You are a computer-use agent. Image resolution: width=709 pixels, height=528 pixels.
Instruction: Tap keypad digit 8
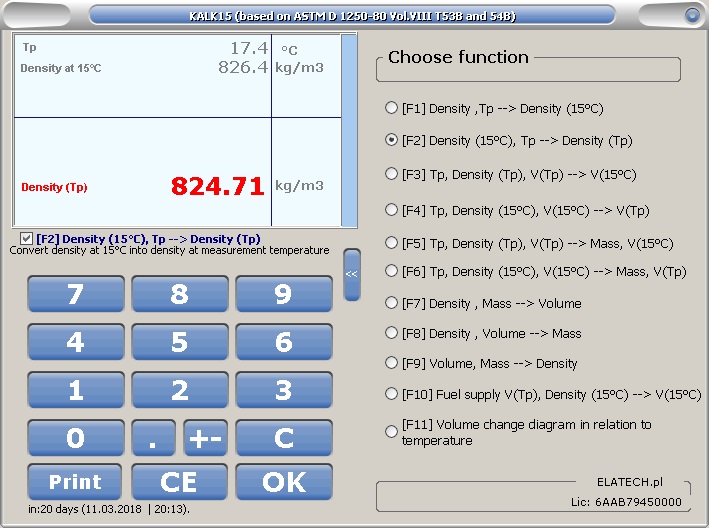(x=180, y=294)
